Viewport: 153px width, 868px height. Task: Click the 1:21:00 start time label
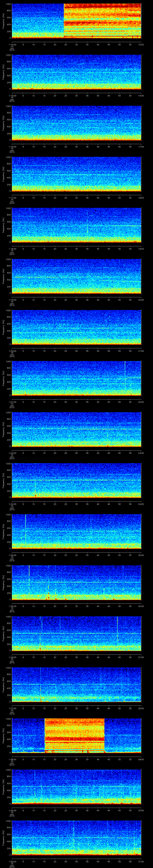pyautogui.click(x=12, y=402)
